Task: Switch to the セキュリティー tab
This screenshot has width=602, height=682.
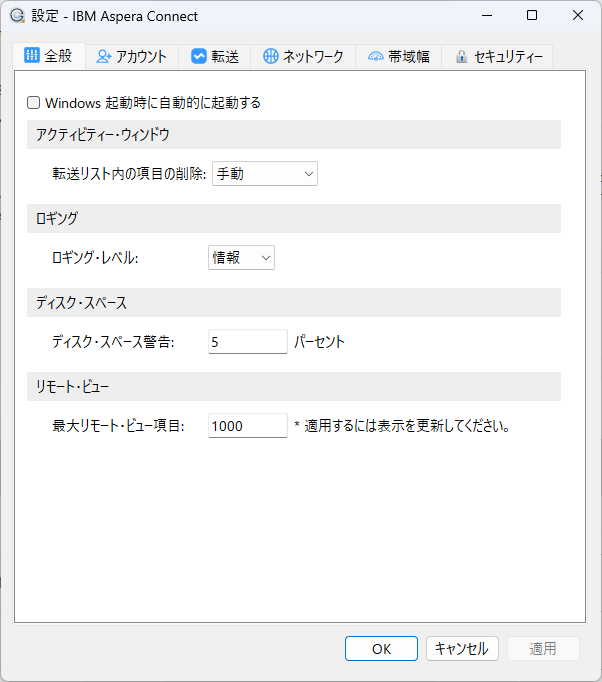Action: point(497,57)
